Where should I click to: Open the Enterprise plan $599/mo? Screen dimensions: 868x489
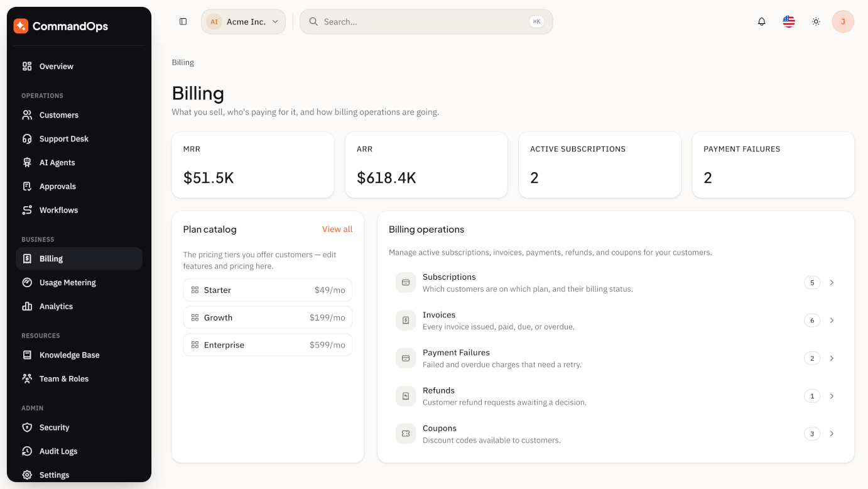click(x=268, y=345)
